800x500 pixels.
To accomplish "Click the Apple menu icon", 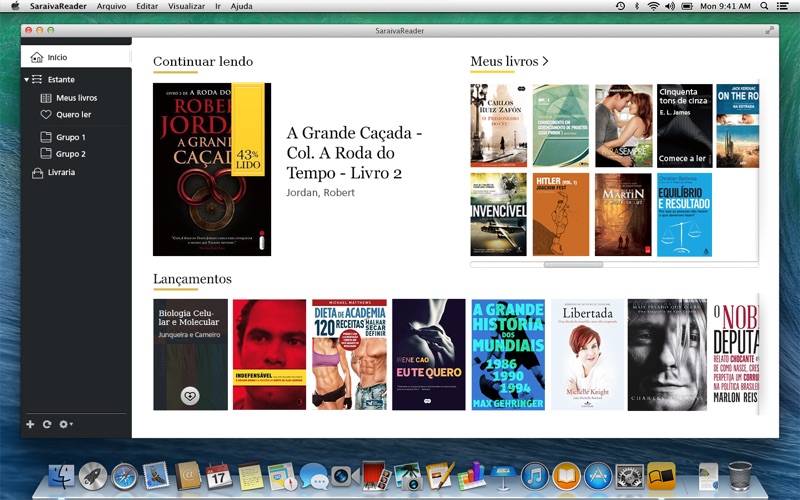I will (x=15, y=6).
